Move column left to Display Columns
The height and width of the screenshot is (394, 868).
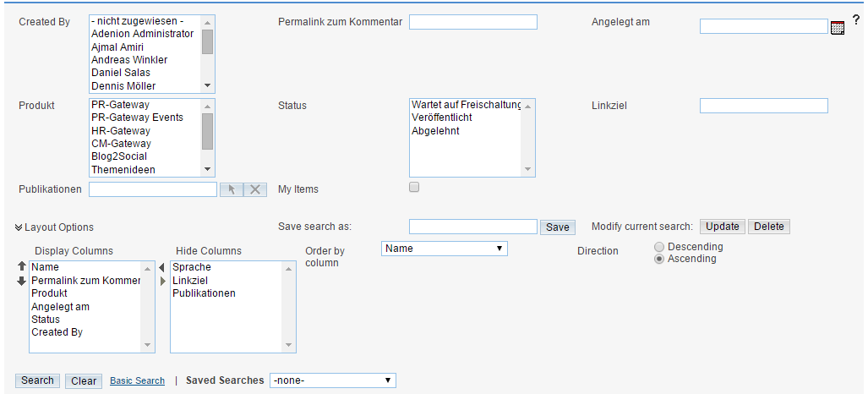[162, 267]
